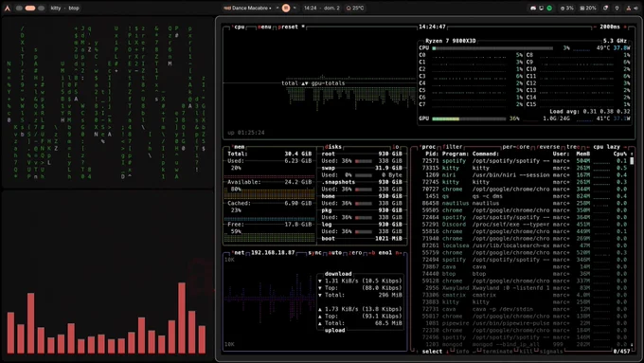Select process row 1451 qs

(x=524, y=196)
